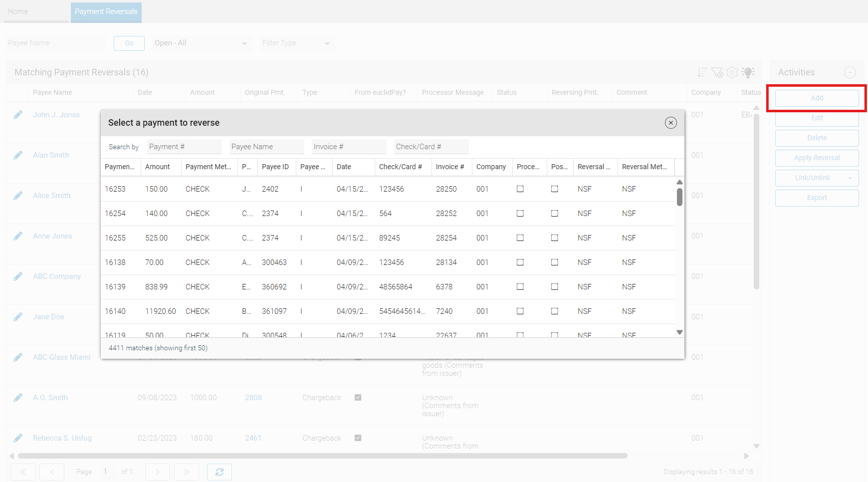Toggle Posted checkbox for payment 16255
The height and width of the screenshot is (482, 868).
(555, 238)
